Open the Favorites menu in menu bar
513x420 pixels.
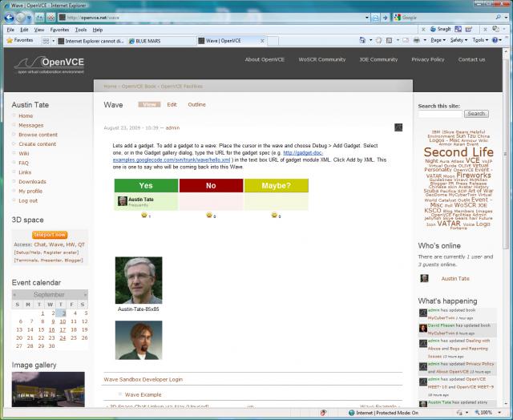click(59, 30)
